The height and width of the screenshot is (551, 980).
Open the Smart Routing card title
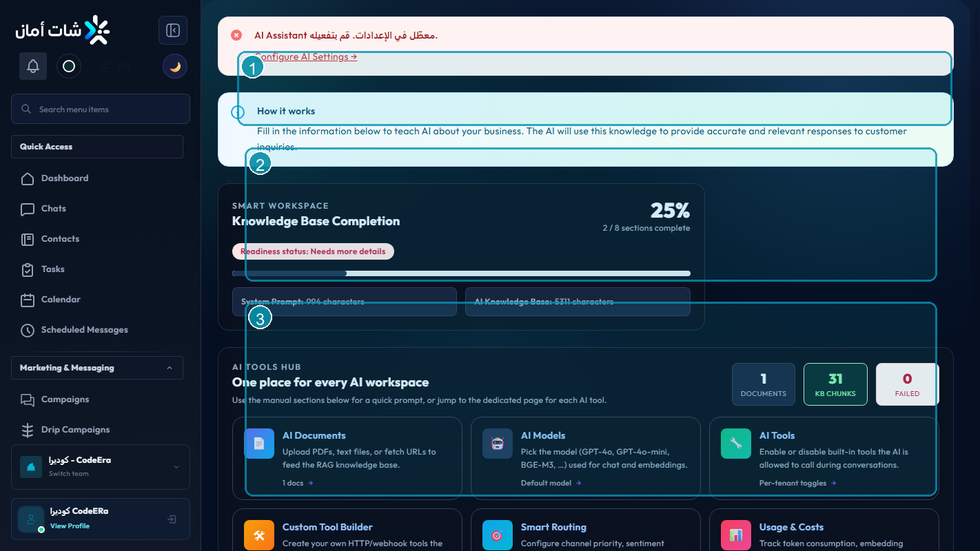(553, 527)
